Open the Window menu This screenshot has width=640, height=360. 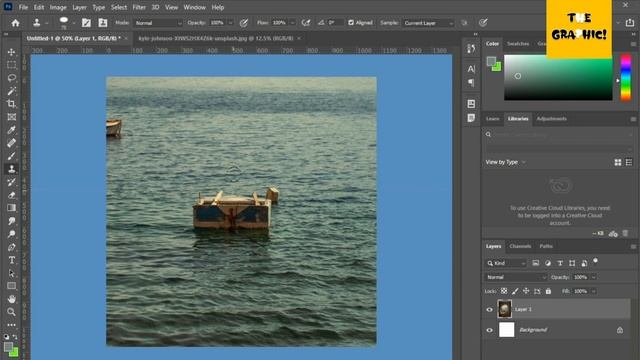click(x=194, y=7)
